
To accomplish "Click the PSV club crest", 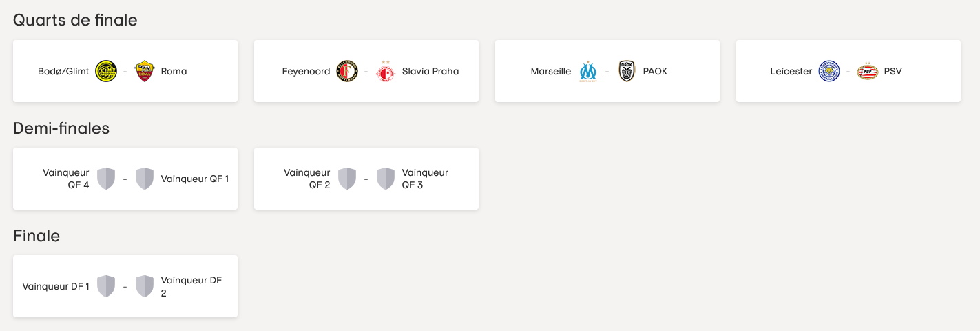I will tap(868, 71).
